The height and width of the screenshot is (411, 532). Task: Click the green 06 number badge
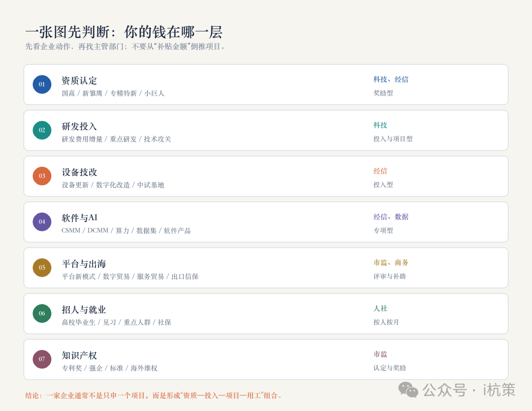pyautogui.click(x=42, y=314)
